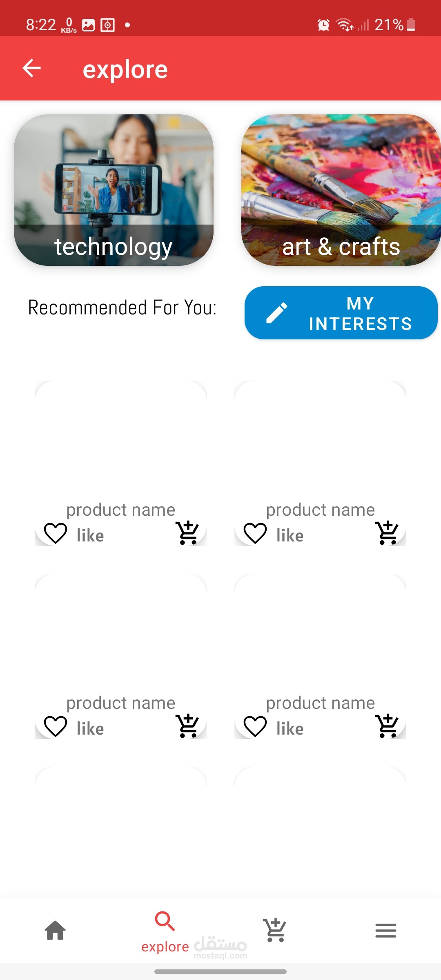The height and width of the screenshot is (980, 441).
Task: Tap the top-left product name label
Action: click(121, 510)
